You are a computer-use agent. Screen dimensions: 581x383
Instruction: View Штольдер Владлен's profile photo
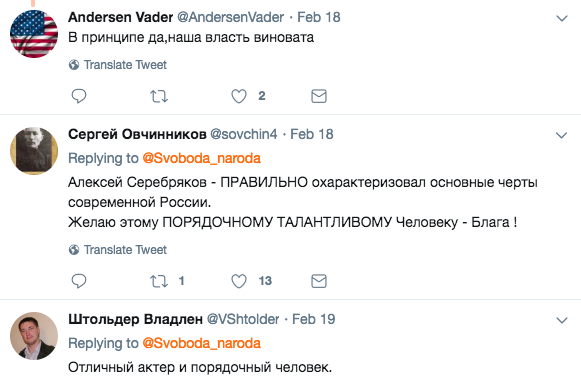[x=34, y=336]
